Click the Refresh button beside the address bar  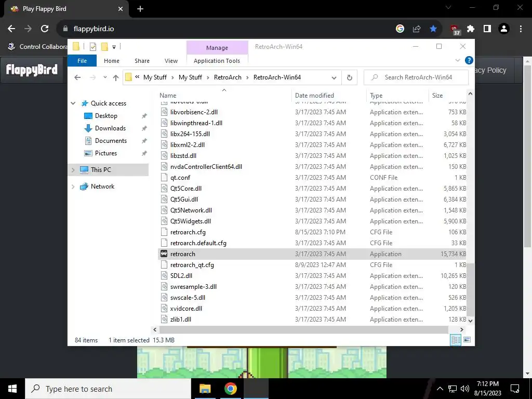(350, 77)
